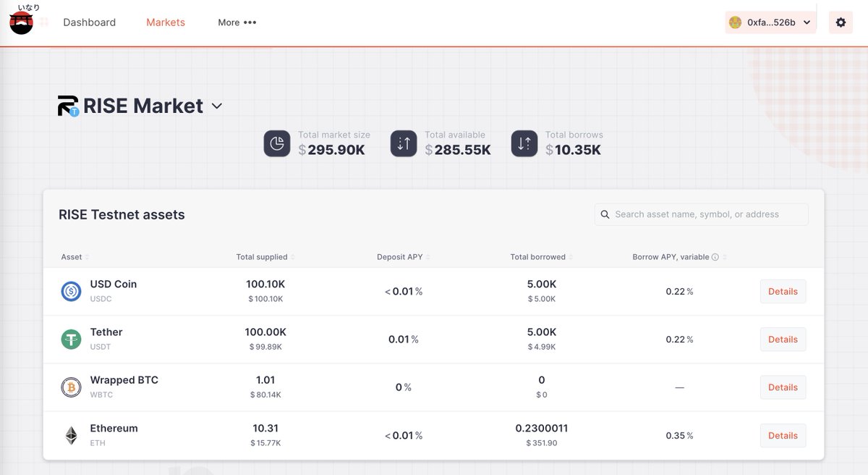Select the Markets tab
868x475 pixels.
166,22
